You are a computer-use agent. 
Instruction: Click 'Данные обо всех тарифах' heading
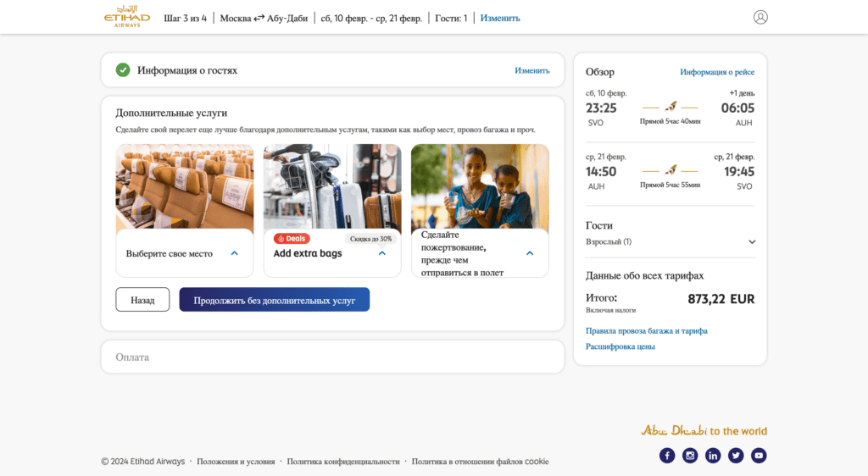[645, 275]
